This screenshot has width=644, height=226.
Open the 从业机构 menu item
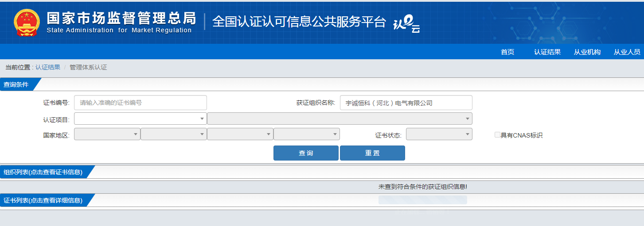(x=587, y=52)
